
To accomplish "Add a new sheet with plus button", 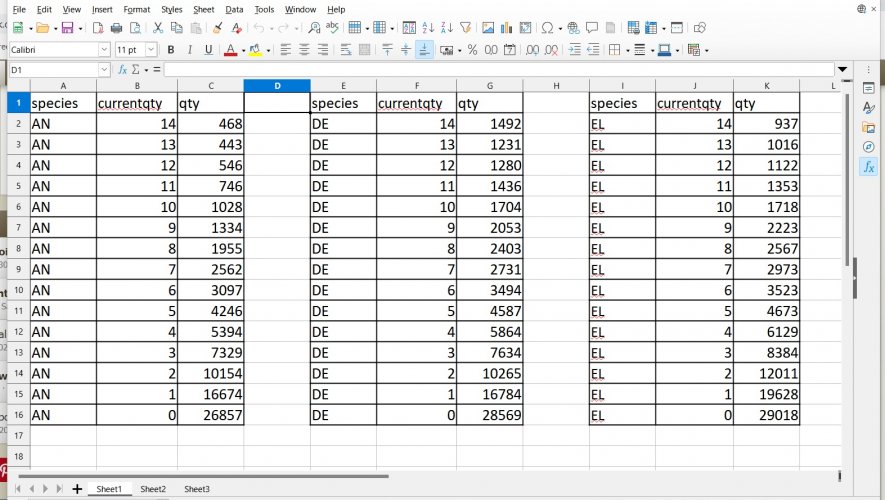I will click(77, 489).
